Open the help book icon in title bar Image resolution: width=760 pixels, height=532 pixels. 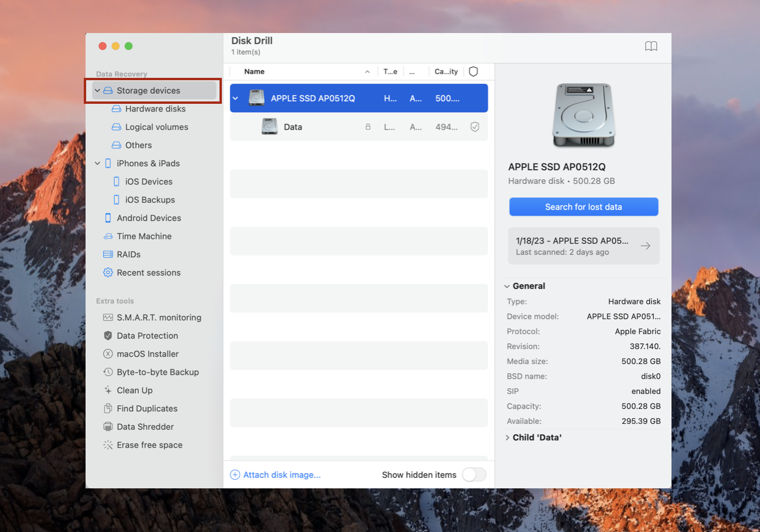(x=651, y=47)
